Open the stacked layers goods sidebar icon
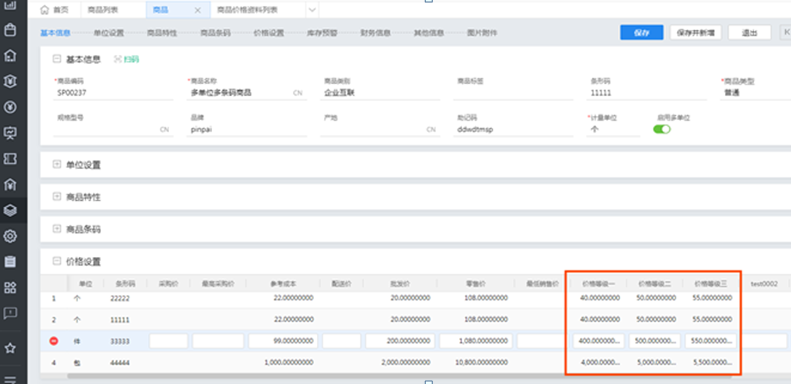 coord(10,210)
